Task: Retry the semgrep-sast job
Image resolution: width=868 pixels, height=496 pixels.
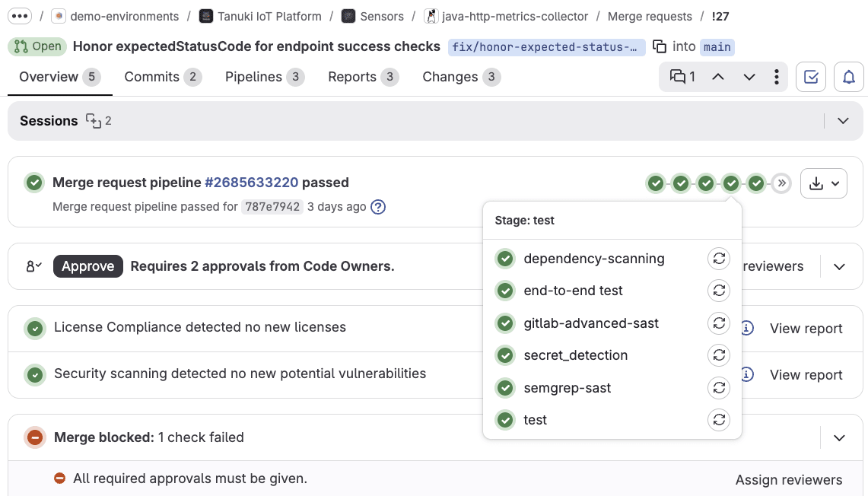Action: point(719,388)
